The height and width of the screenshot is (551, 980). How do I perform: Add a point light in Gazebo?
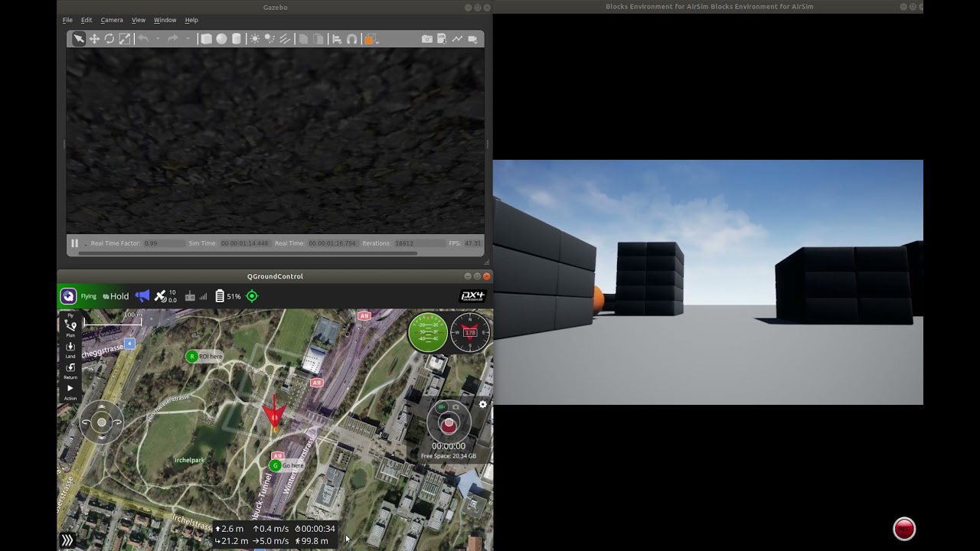click(255, 39)
